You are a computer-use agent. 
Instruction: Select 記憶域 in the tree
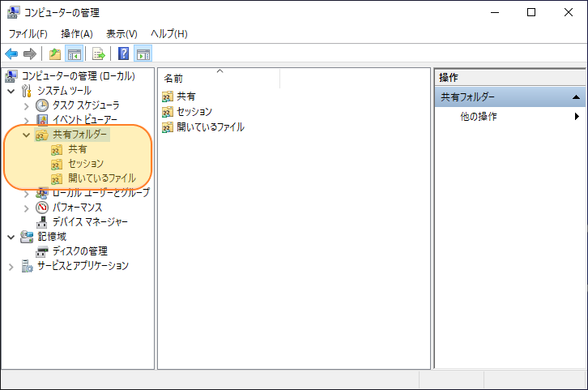pos(52,237)
